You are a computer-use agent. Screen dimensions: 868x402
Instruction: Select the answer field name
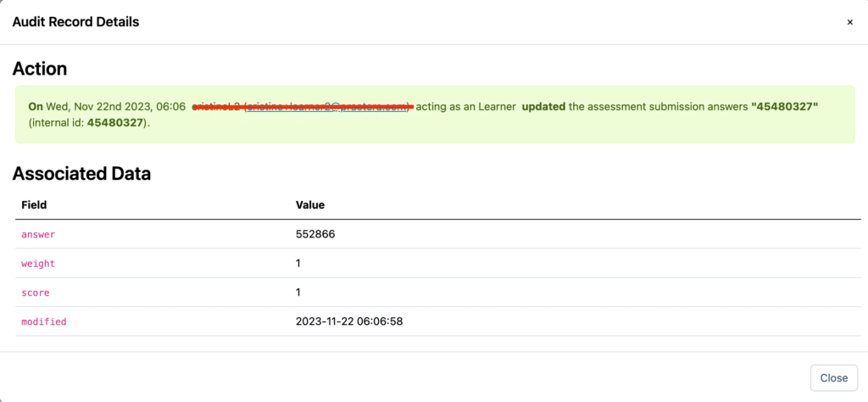[38, 234]
